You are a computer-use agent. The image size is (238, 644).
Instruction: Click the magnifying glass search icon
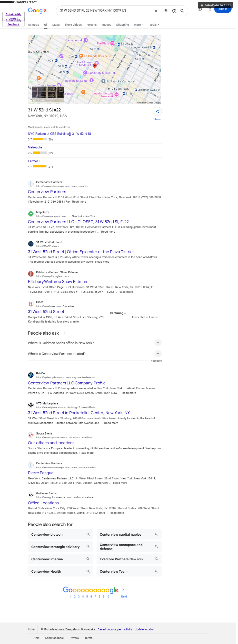[182, 11]
